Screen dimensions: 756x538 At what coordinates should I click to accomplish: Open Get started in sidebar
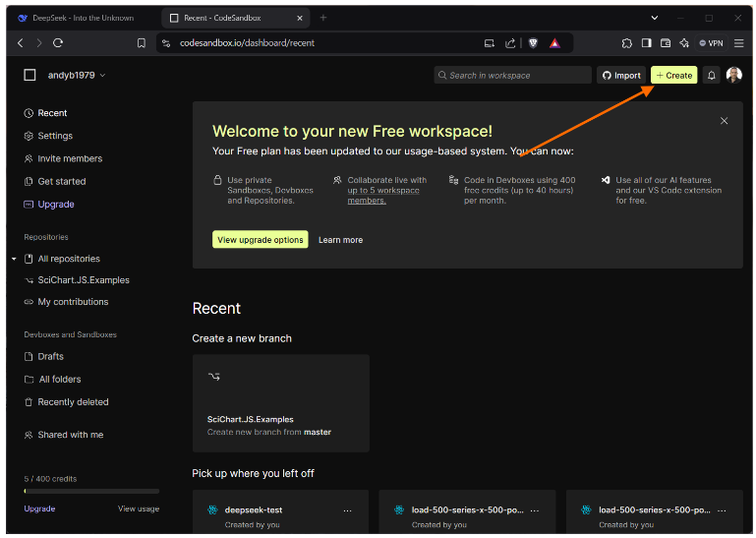pos(55,181)
